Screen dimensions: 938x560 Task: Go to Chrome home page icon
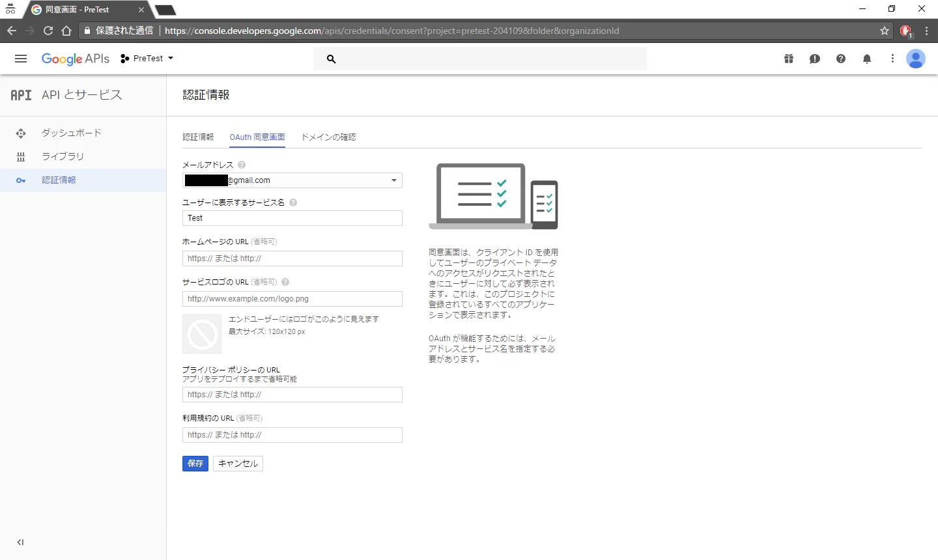tap(66, 31)
